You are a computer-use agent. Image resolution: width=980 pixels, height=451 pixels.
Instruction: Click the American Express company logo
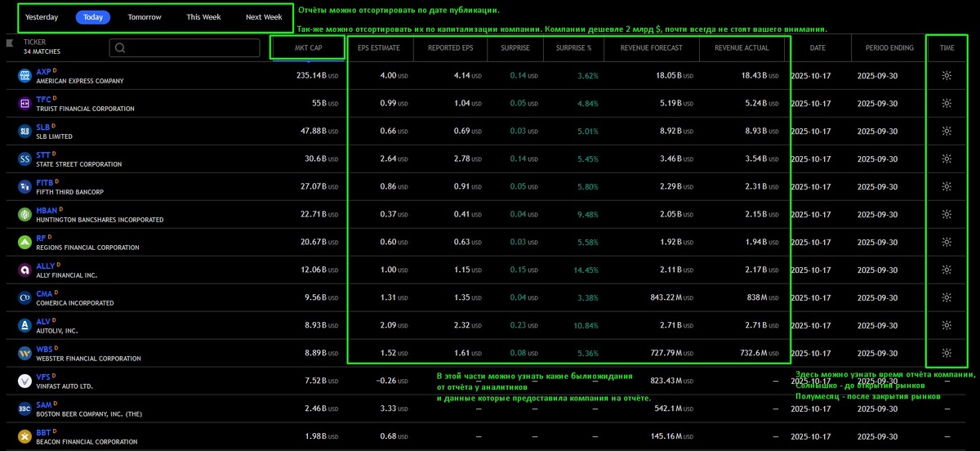tap(24, 76)
